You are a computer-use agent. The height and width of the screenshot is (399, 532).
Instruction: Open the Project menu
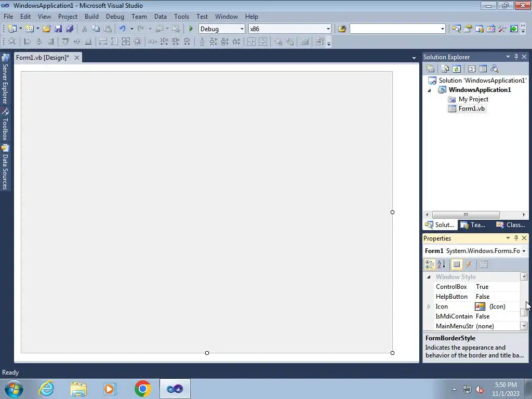tap(68, 16)
